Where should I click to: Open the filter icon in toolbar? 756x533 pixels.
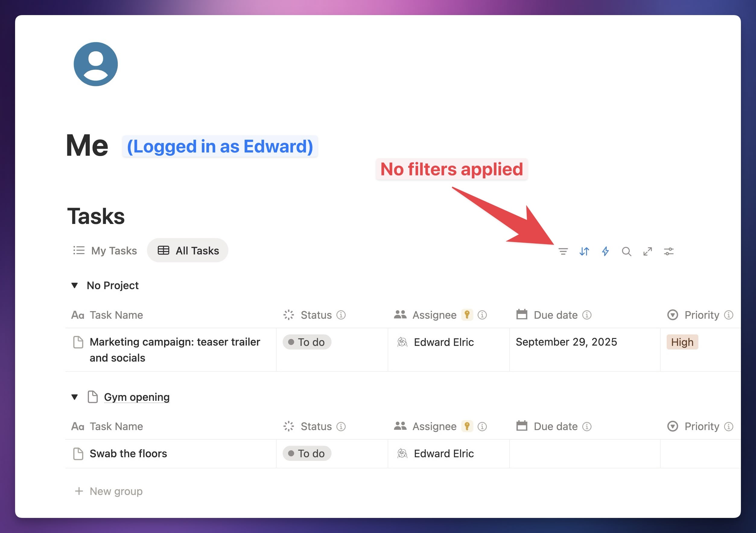coord(563,251)
